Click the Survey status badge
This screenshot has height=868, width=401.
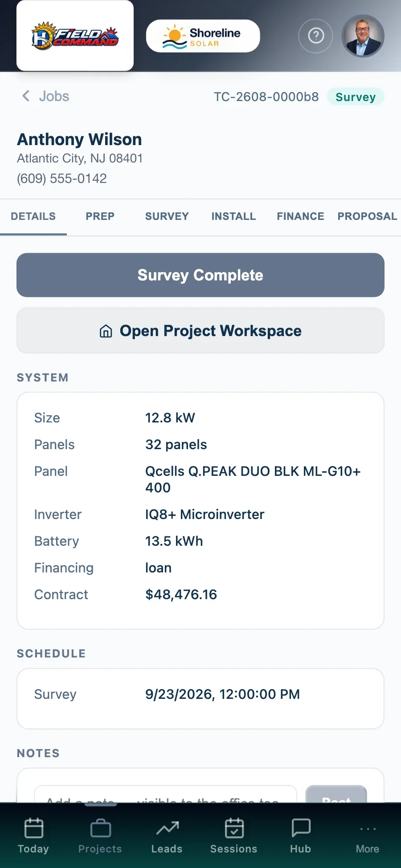click(356, 97)
